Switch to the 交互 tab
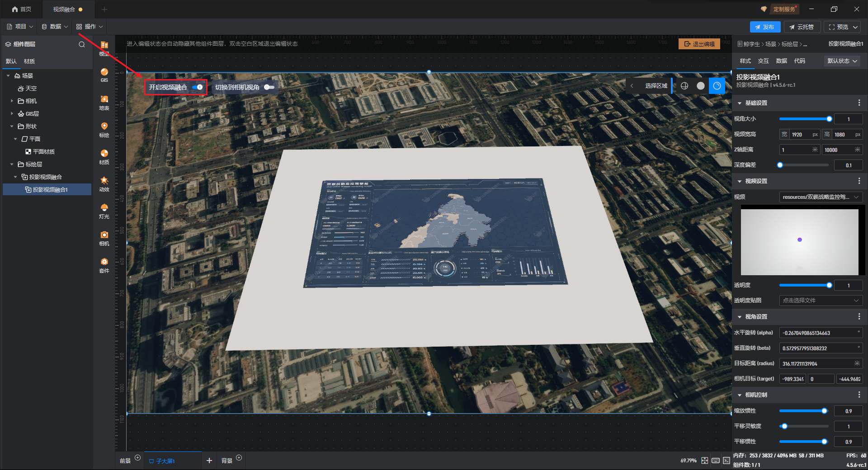868x470 pixels. pyautogui.click(x=763, y=61)
